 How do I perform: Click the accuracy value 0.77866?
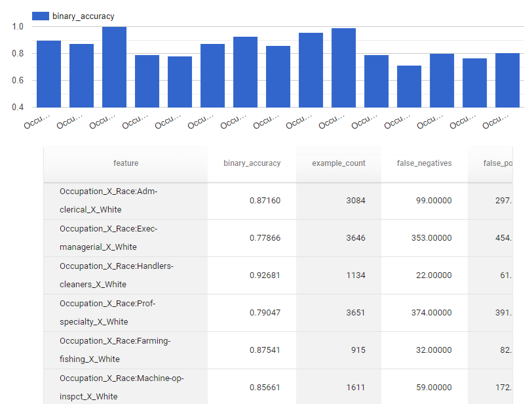pos(265,238)
